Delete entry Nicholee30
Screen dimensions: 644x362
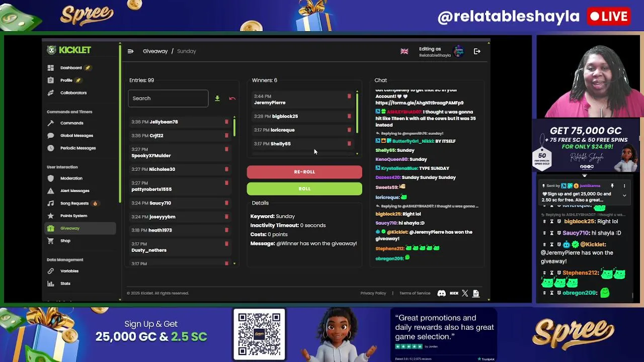tap(226, 169)
